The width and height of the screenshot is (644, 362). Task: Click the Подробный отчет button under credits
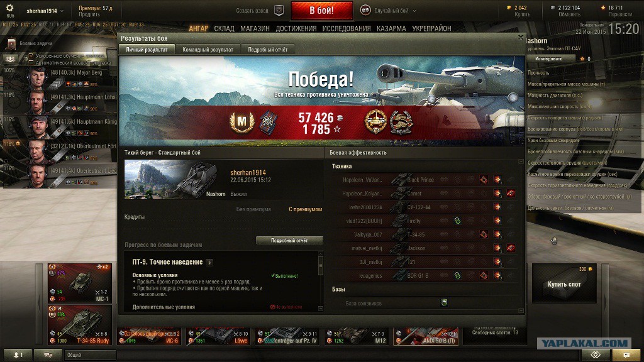click(x=289, y=241)
